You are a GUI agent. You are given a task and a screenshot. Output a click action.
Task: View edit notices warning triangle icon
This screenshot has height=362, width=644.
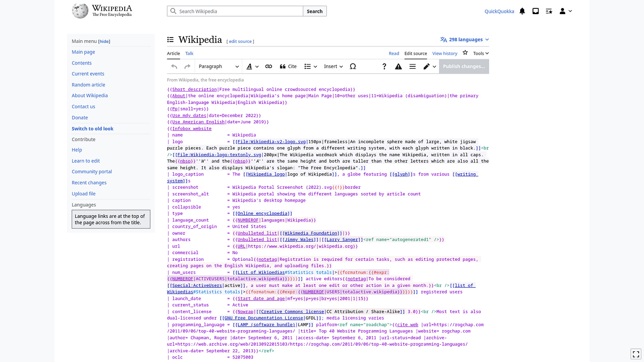399,66
